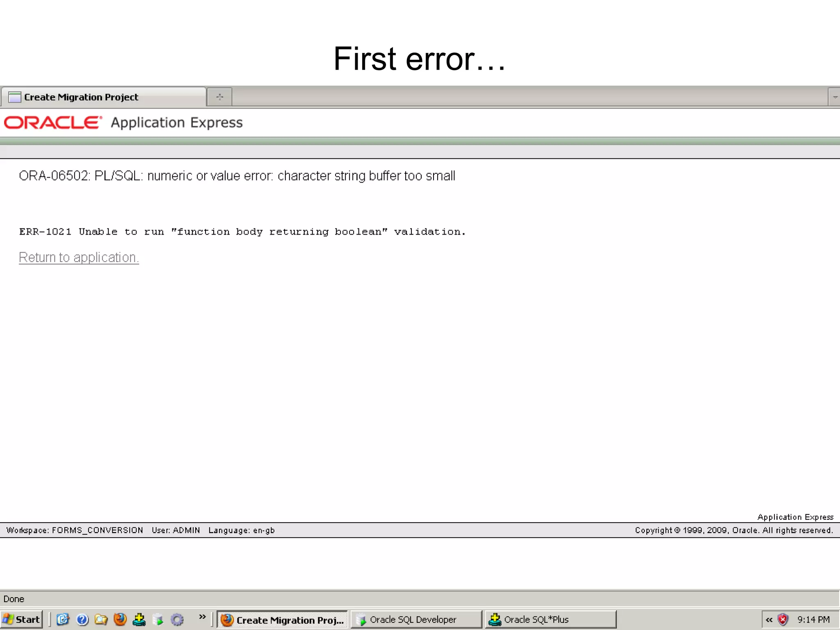The width and height of the screenshot is (840, 630).
Task: Open the blue help quick launch icon
Action: point(82,619)
